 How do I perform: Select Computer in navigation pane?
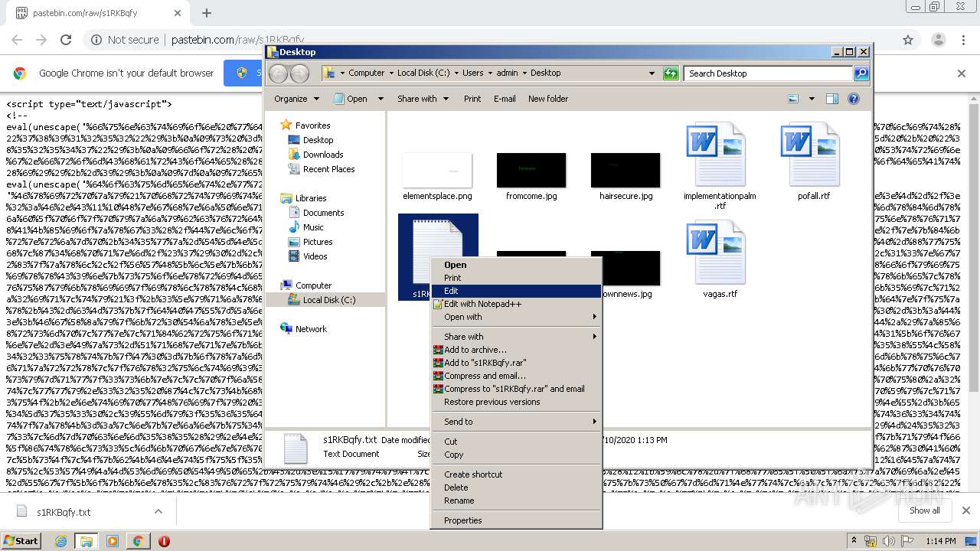click(313, 285)
